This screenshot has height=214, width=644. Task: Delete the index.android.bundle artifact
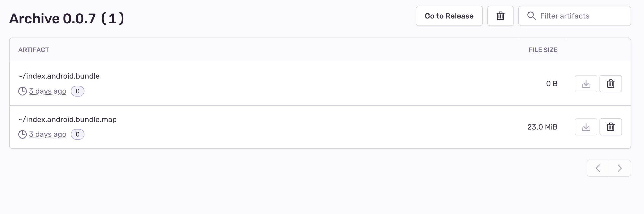pos(611,84)
